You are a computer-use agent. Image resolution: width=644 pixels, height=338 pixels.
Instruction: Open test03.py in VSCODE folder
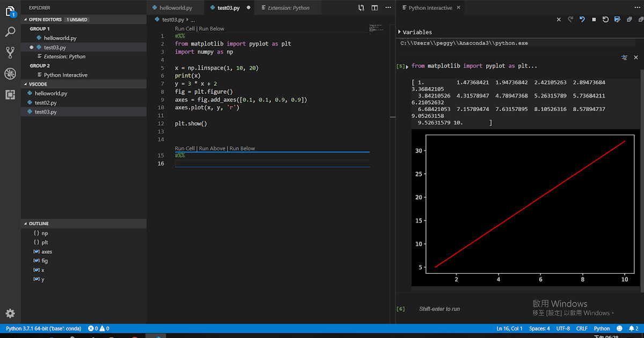pos(83,112)
